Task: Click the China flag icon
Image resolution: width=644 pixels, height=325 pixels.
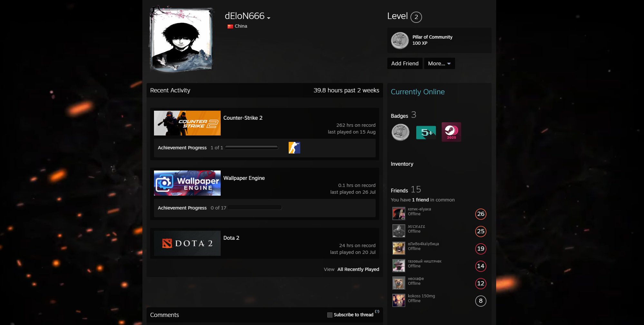Action: (x=230, y=26)
